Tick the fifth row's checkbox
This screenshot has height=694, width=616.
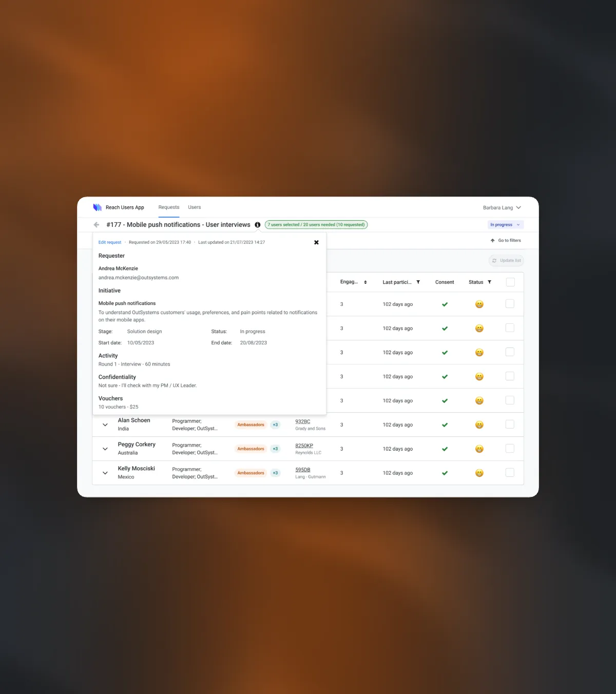click(x=510, y=400)
